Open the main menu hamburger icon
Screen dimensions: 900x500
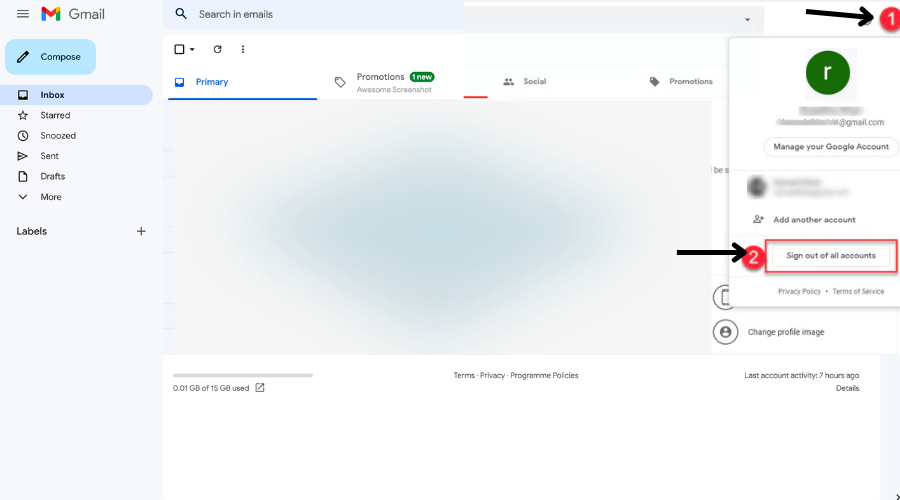pyautogui.click(x=23, y=14)
